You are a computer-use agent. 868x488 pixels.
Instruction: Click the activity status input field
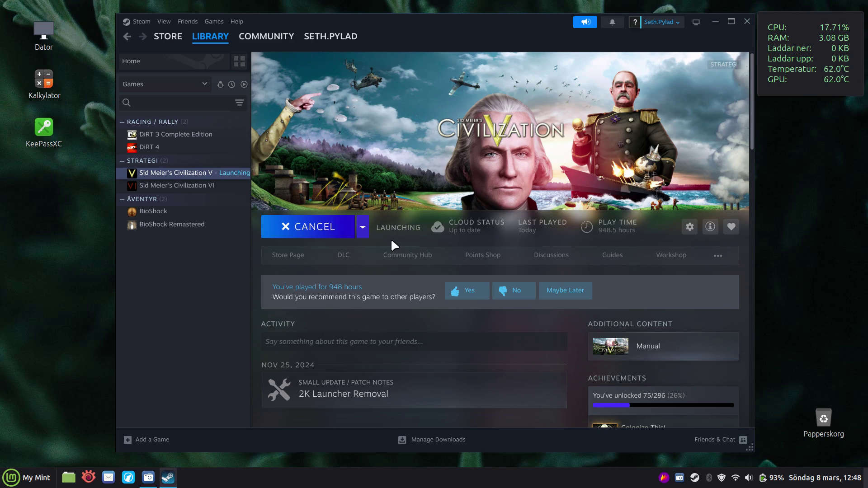point(414,342)
